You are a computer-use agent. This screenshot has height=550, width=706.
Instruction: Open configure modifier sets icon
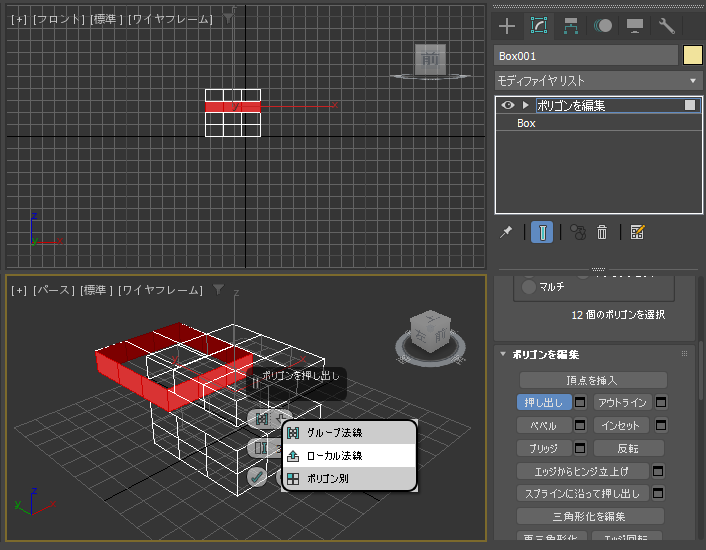coord(638,232)
